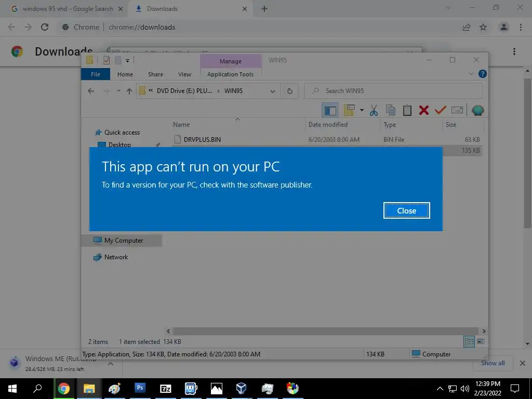Open dropdown next to folder options icon

coord(362,110)
